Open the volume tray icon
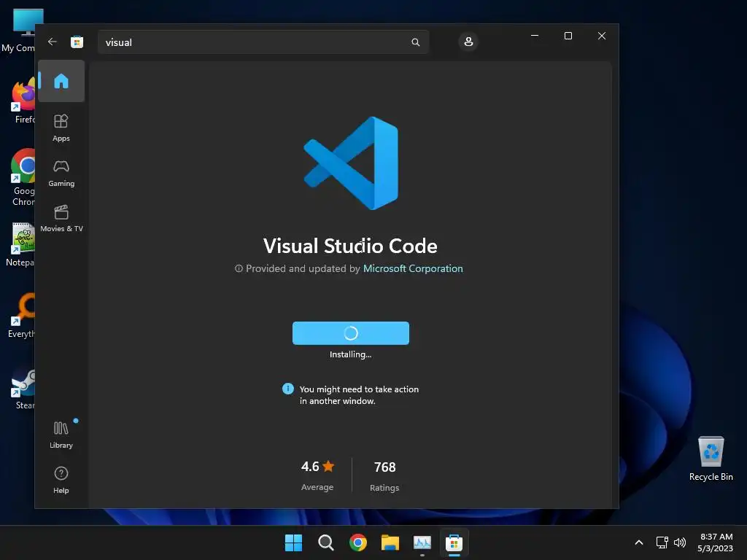Image resolution: width=747 pixels, height=560 pixels. (680, 542)
